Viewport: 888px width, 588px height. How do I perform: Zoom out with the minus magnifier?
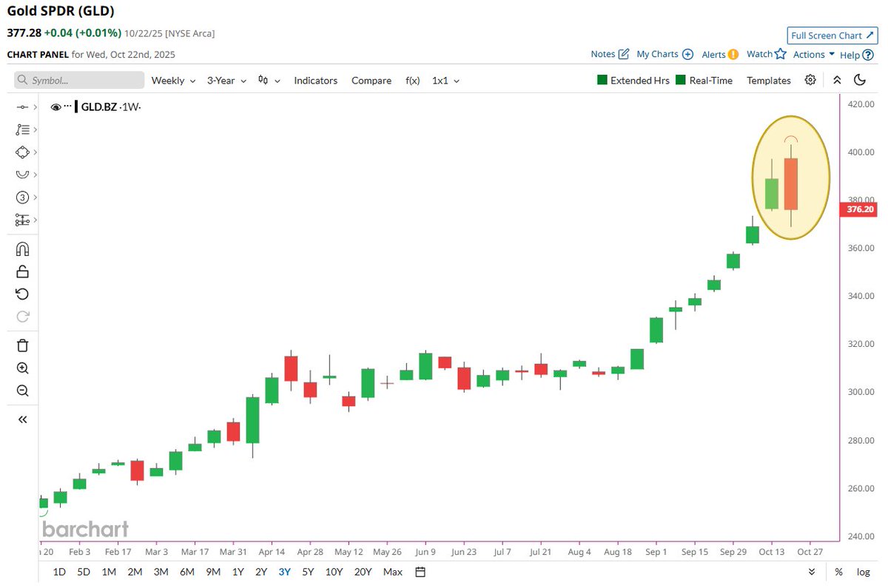[22, 391]
